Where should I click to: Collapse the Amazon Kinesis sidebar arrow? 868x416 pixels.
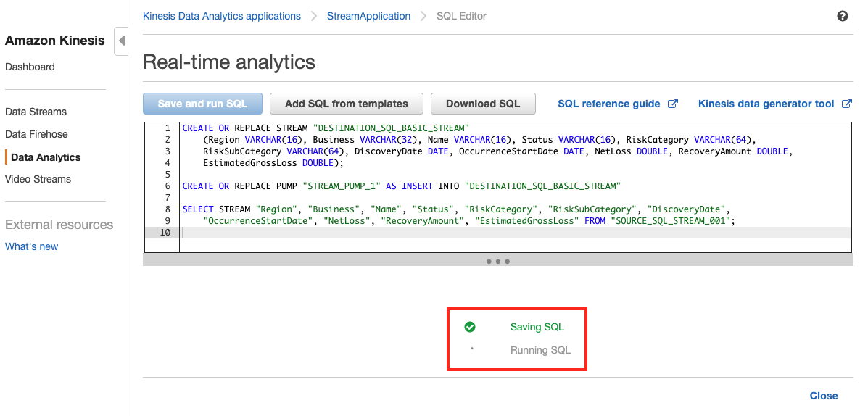122,41
